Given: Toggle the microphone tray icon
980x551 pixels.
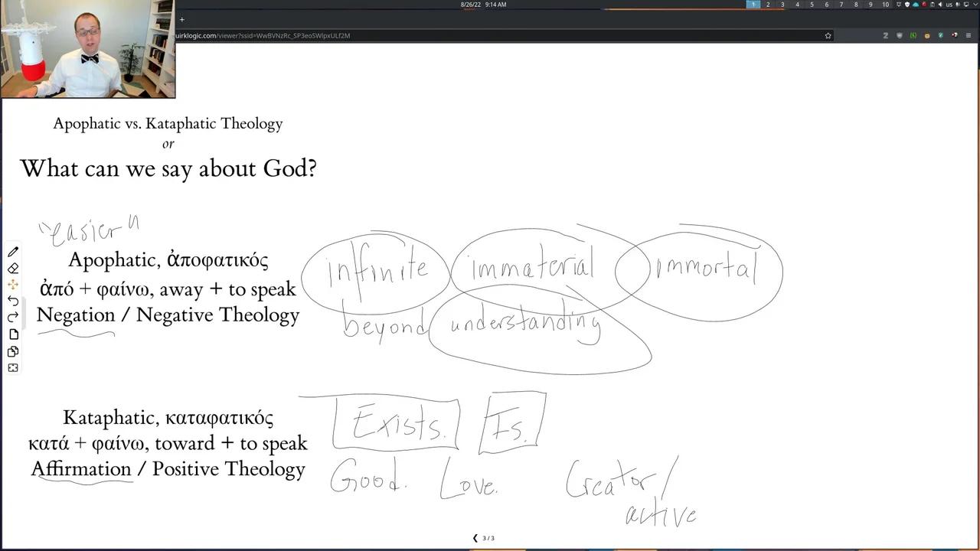Looking at the screenshot, I should pos(958,5).
